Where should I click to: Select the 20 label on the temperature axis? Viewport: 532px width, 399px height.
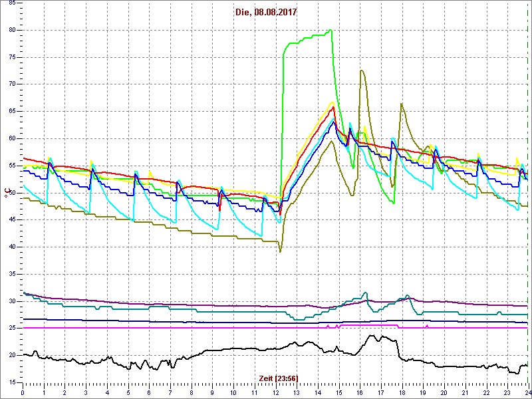[11, 355]
